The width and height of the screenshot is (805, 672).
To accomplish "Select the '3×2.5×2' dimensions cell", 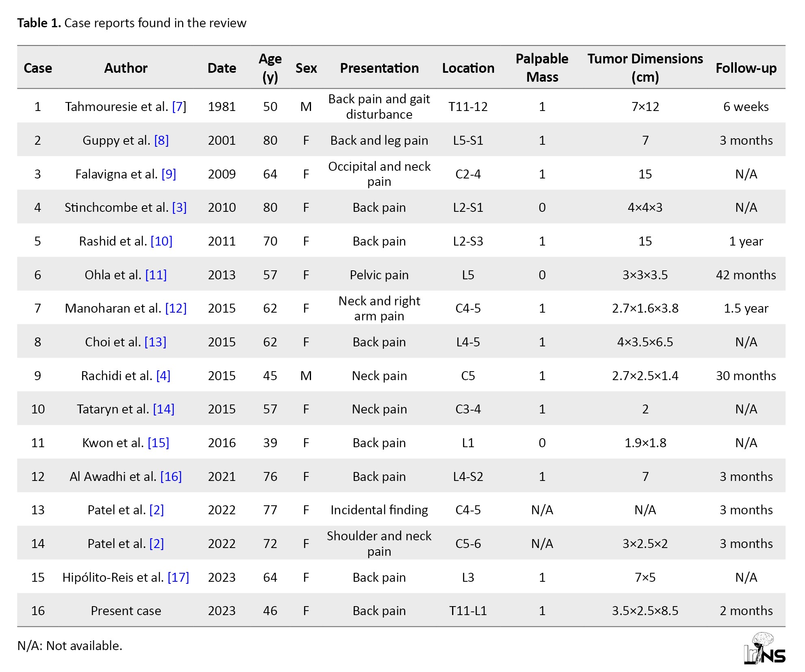I will (645, 544).
